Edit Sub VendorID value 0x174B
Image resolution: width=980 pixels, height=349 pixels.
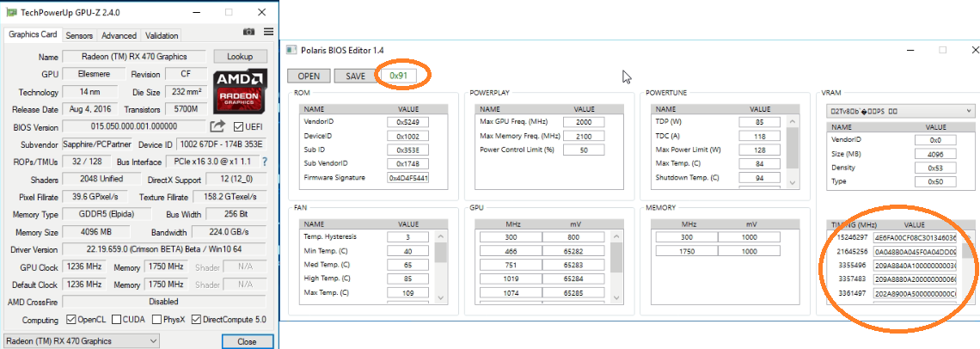pyautogui.click(x=407, y=164)
